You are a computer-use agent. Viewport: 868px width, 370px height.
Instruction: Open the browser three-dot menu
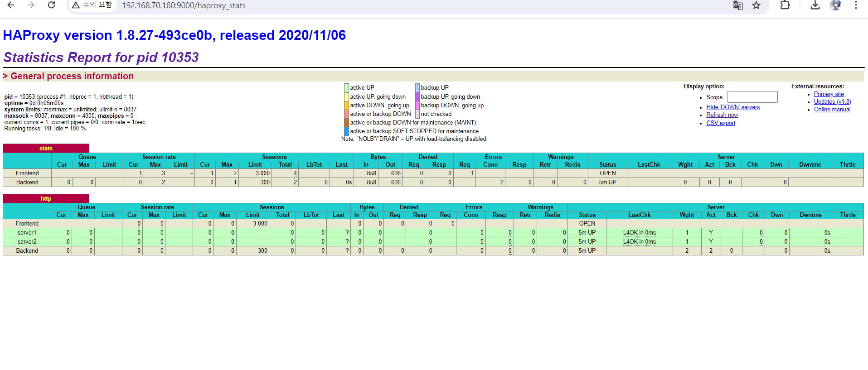tap(856, 5)
